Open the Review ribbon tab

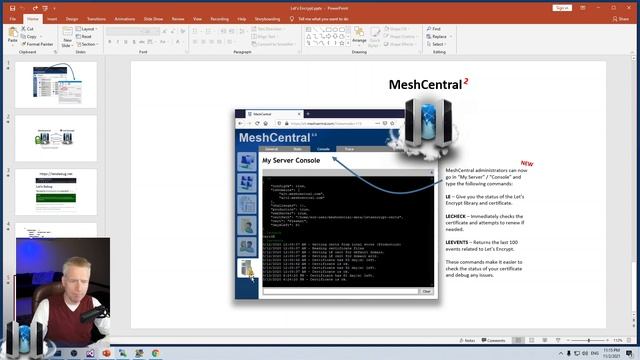178,19
